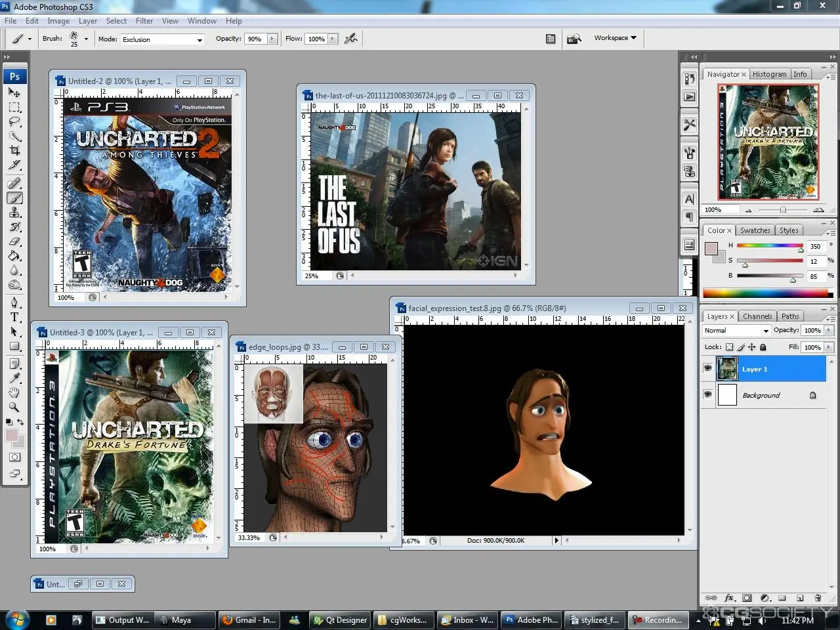Screen dimensions: 840x630
Task: Expand the layer Fill arrow
Action: [829, 347]
